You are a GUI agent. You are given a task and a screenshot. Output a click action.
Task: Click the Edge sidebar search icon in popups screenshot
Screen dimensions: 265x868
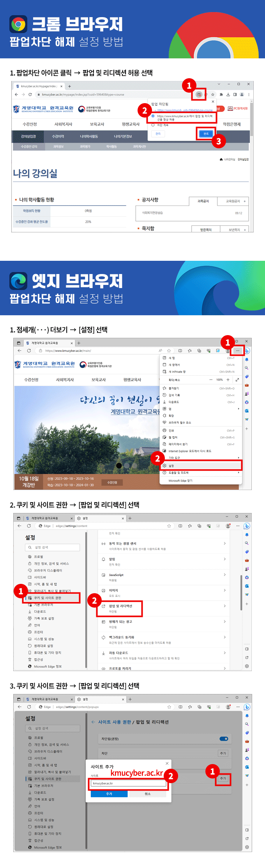[x=247, y=724]
